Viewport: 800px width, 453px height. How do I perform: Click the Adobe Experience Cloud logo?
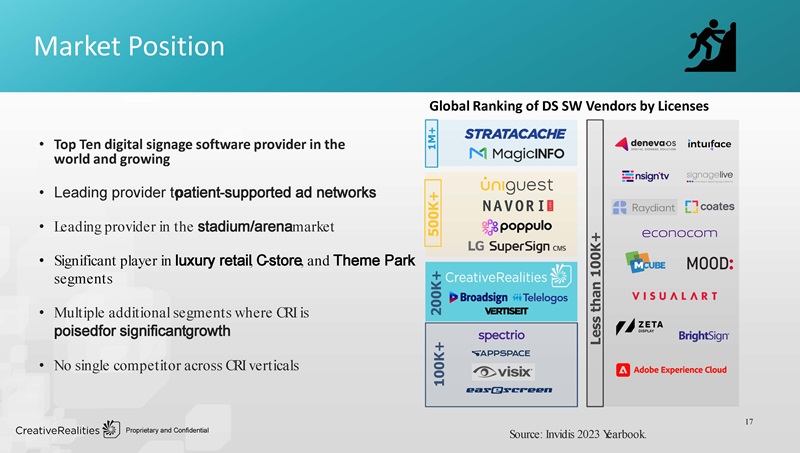[x=671, y=370]
